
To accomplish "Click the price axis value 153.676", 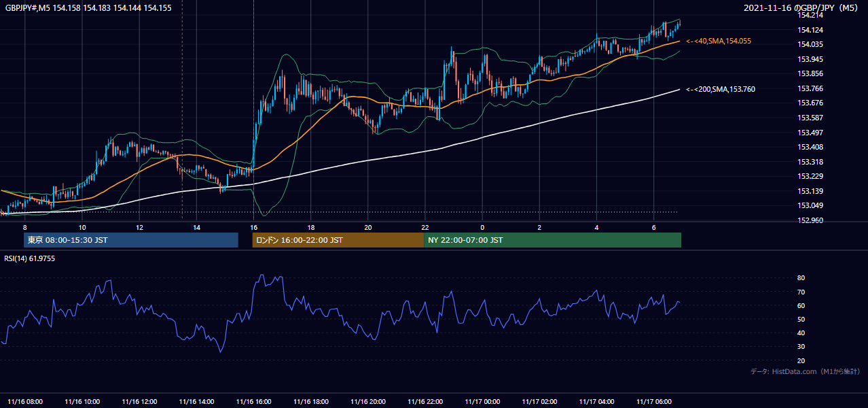I will tap(810, 103).
